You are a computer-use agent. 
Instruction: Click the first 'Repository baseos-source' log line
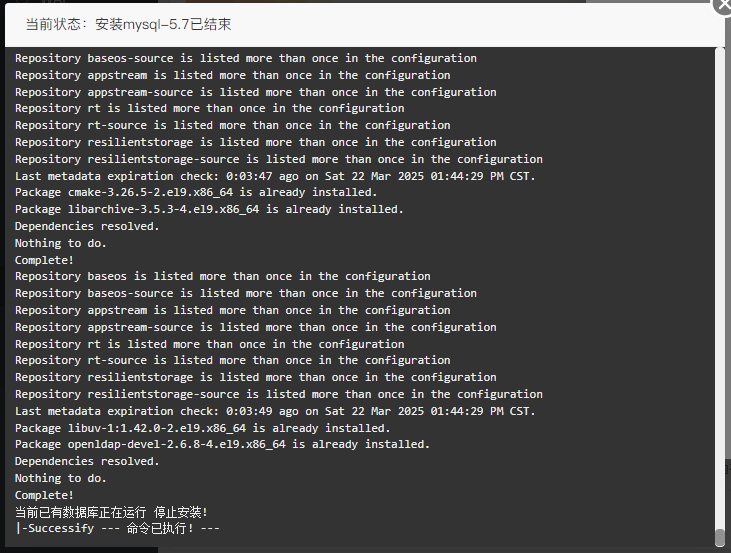(x=246, y=58)
